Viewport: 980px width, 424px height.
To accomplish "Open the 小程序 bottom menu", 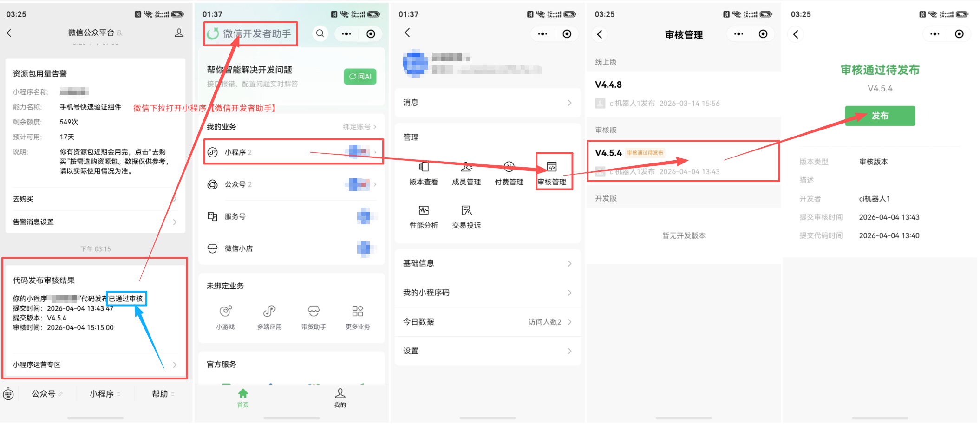I will [x=102, y=394].
